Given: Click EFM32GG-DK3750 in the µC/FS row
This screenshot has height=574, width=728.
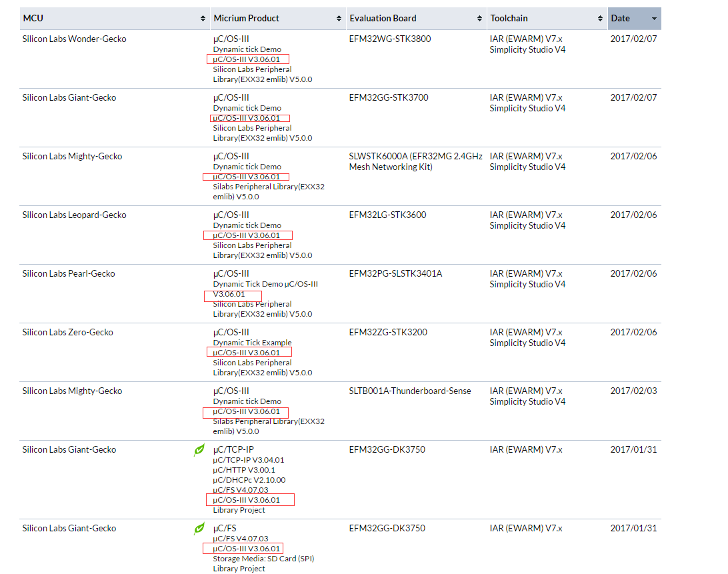Looking at the screenshot, I should pos(387,529).
